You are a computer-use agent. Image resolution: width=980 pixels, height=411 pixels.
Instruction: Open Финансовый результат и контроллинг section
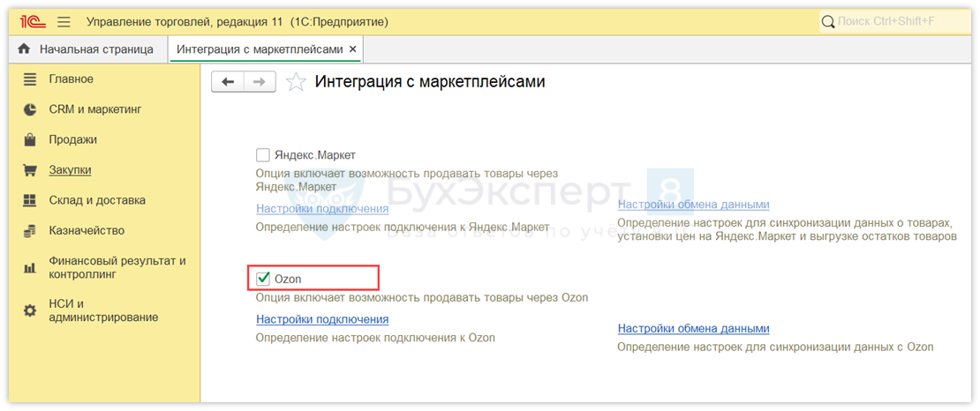117,267
